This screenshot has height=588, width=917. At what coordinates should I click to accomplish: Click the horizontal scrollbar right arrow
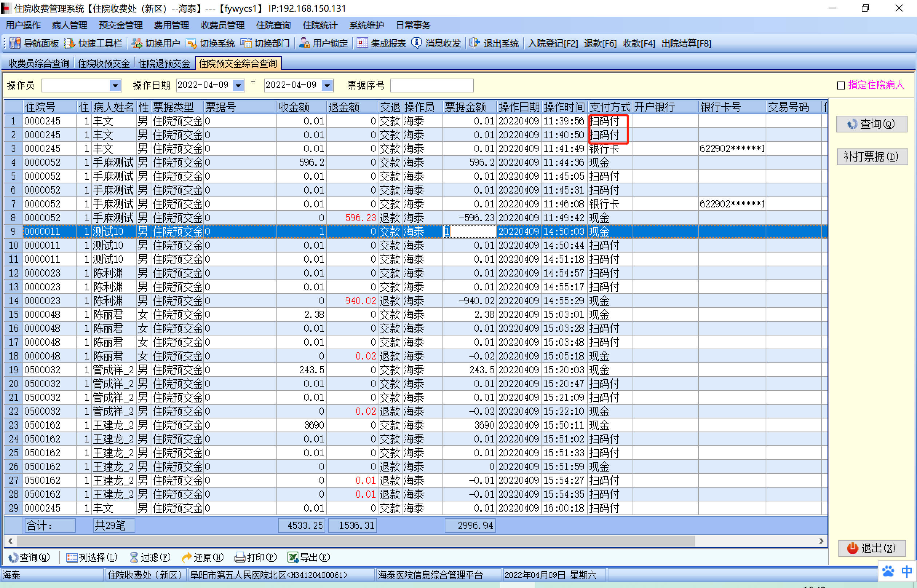tap(821, 541)
